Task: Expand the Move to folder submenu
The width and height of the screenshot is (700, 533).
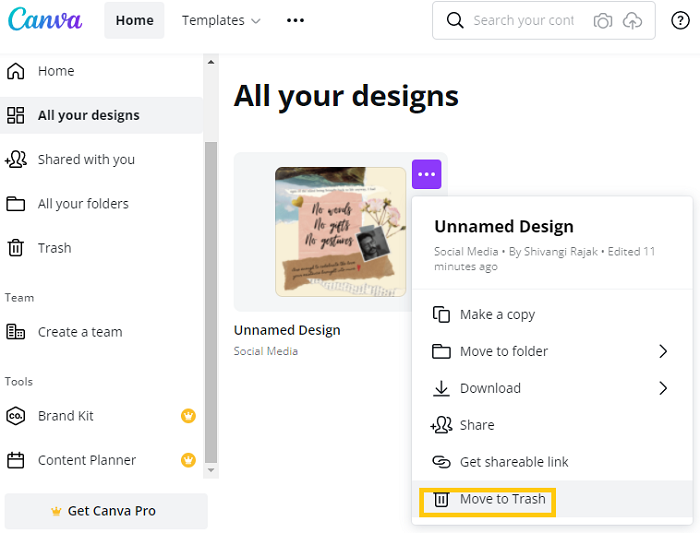Action: (662, 351)
